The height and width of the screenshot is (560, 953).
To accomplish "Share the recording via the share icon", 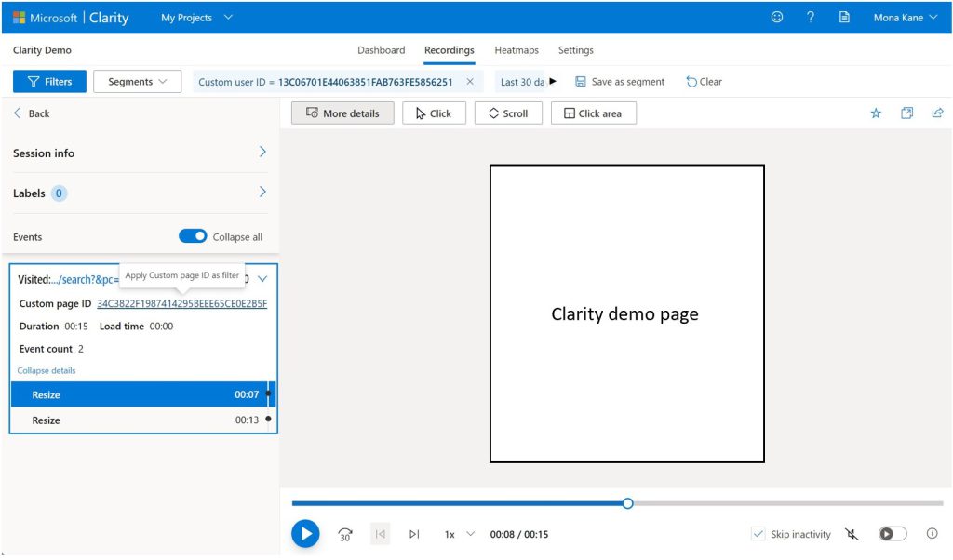I will tap(938, 113).
